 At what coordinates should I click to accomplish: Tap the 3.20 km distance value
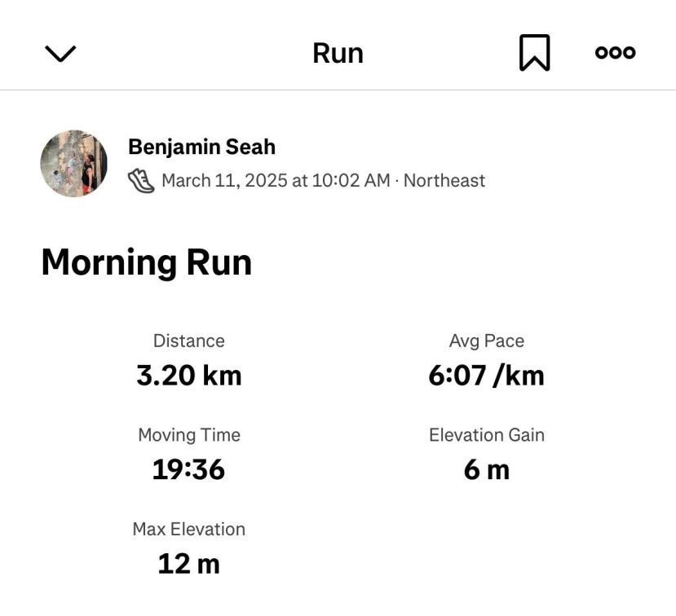click(189, 375)
